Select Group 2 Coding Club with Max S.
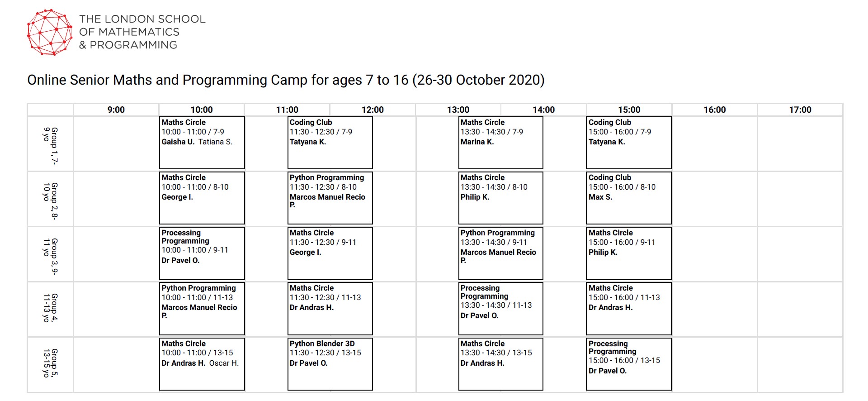This screenshot has height=401, width=868. coord(629,198)
